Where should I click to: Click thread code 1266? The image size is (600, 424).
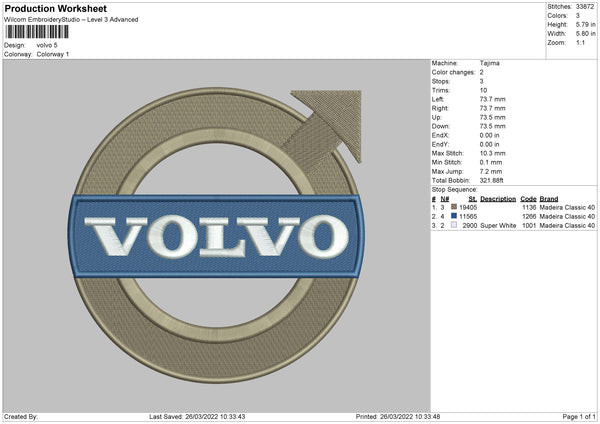529,217
